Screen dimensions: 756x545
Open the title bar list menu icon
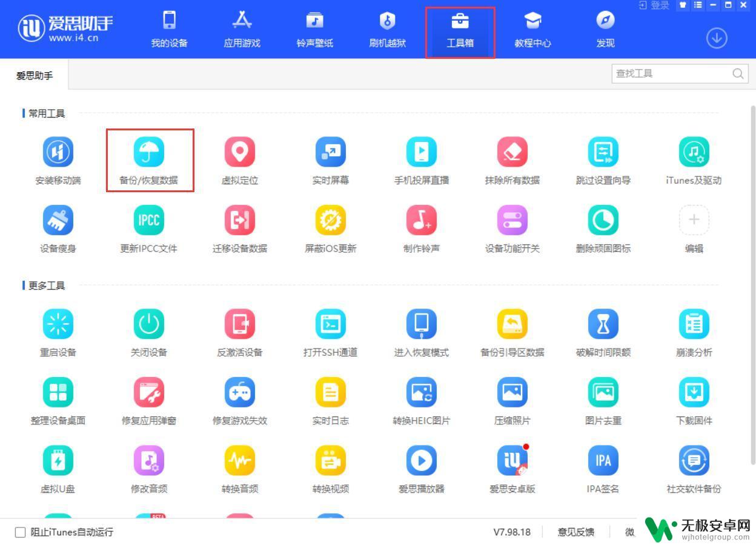pos(698,5)
